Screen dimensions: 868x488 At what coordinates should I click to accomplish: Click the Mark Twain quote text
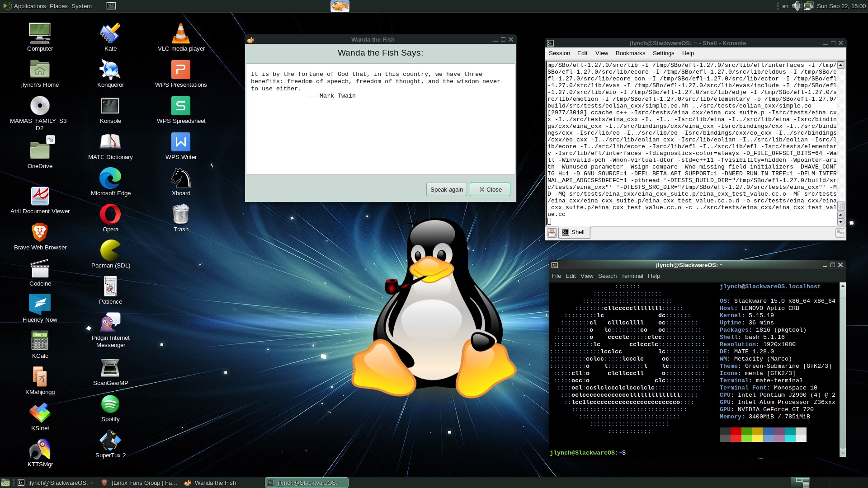pyautogui.click(x=376, y=85)
